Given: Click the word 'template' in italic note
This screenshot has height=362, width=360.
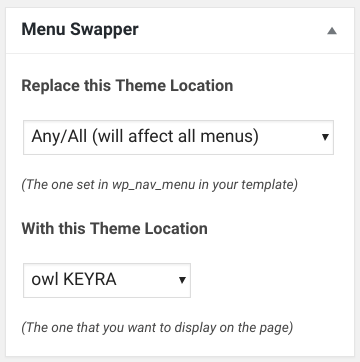Looking at the screenshot, I should tap(269, 185).
